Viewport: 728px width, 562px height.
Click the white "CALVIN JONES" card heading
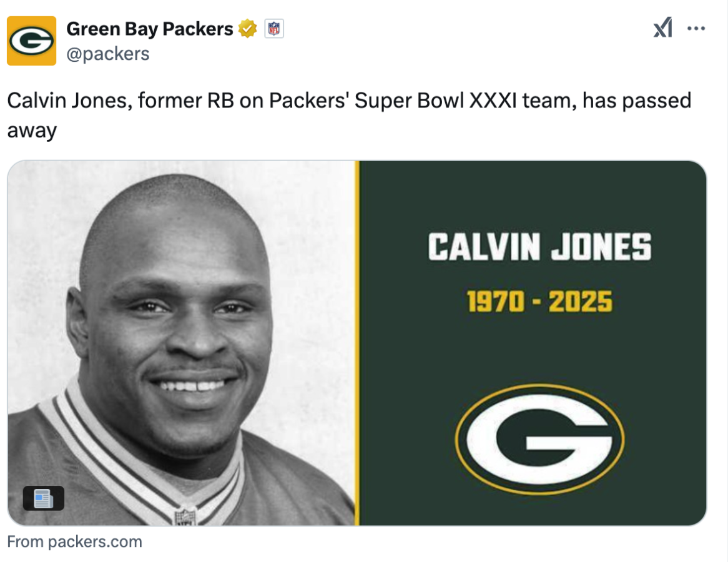pyautogui.click(x=539, y=247)
